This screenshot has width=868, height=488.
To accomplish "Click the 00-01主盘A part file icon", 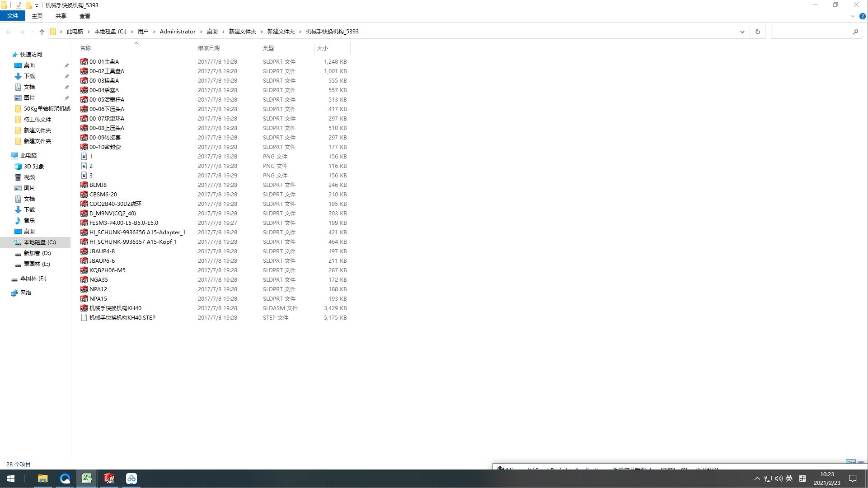I will point(84,62).
